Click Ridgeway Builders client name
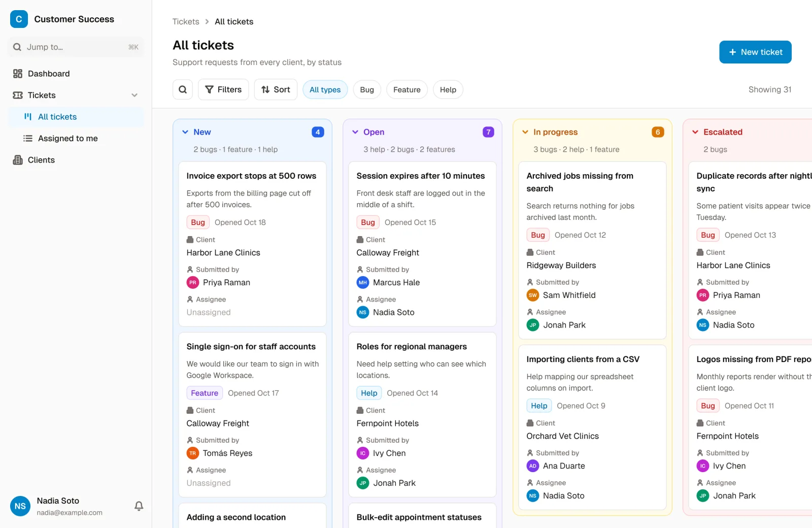Viewport: 812px width, 528px height. 561,265
